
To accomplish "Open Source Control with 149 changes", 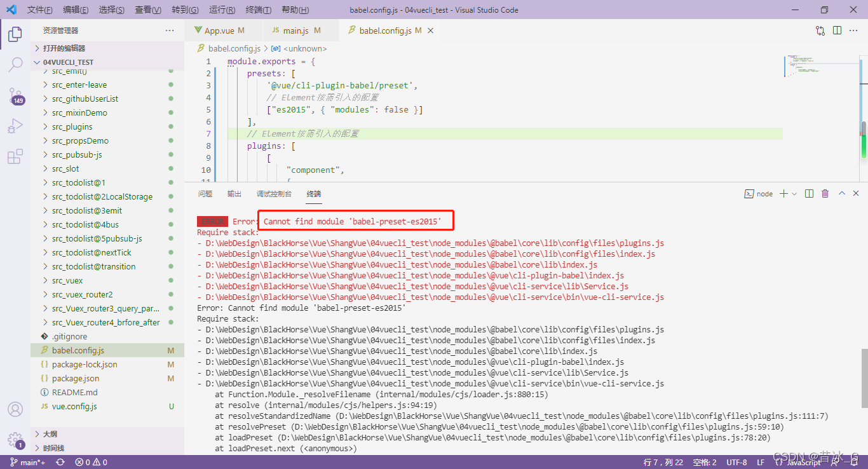I will (x=15, y=96).
